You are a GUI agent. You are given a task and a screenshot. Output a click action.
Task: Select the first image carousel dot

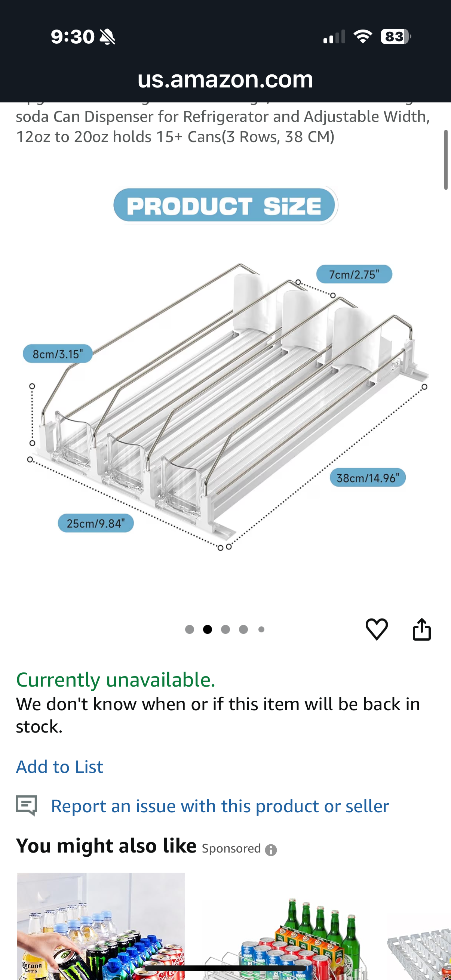point(189,629)
